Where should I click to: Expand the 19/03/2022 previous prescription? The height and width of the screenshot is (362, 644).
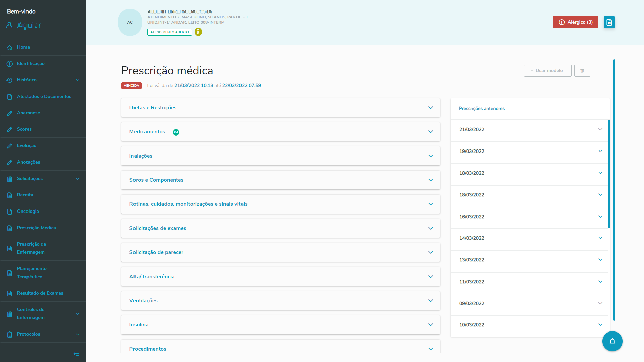tap(600, 151)
